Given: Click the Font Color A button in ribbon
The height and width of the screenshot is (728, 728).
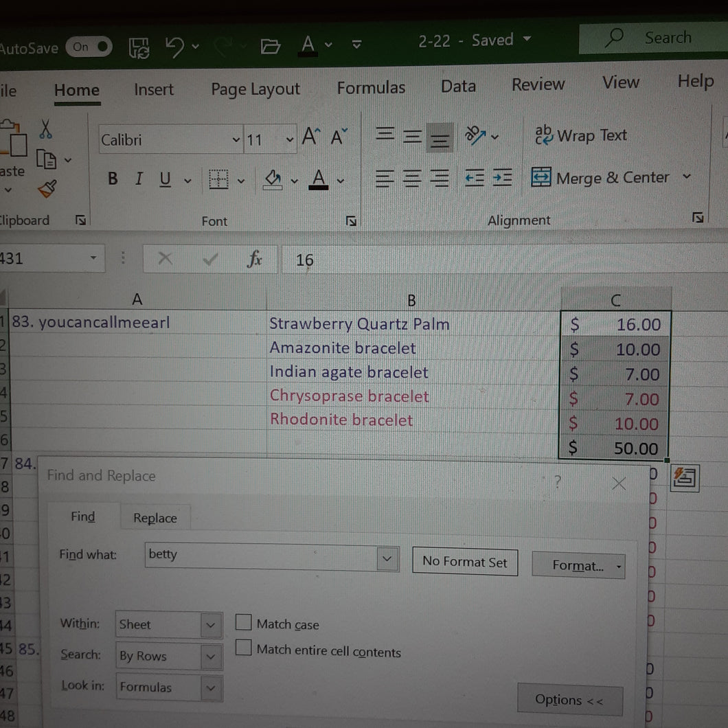Looking at the screenshot, I should [319, 179].
